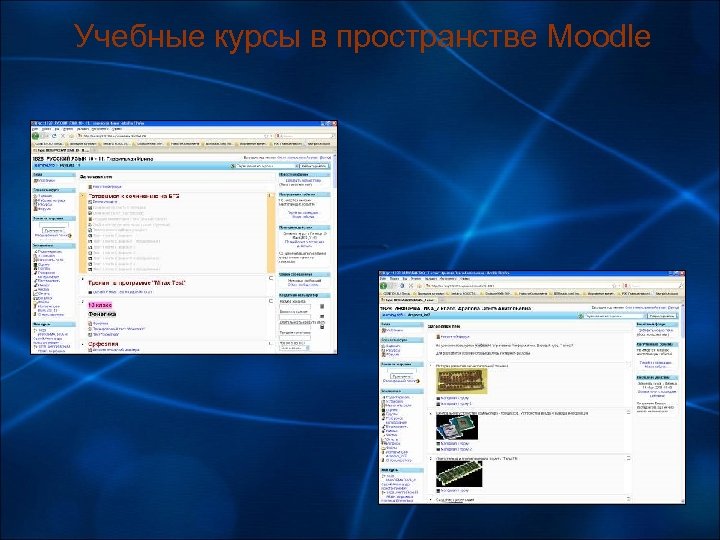Click the "Ресурсы" activity link in the Russian course sidebar
720x540 pixels.
pyautogui.click(x=45, y=204)
